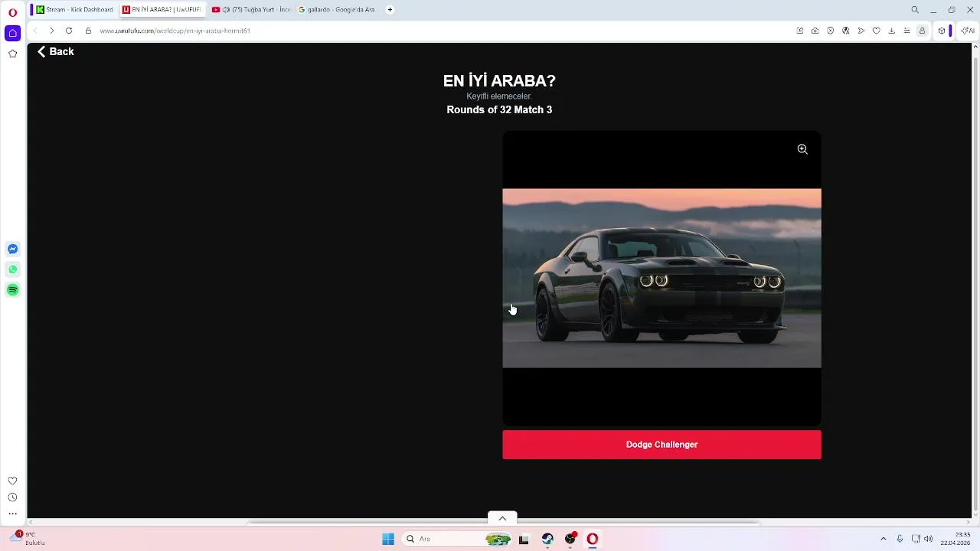The image size is (980, 551).
Task: Open WhatsApp in the sidebar
Action: click(x=12, y=269)
